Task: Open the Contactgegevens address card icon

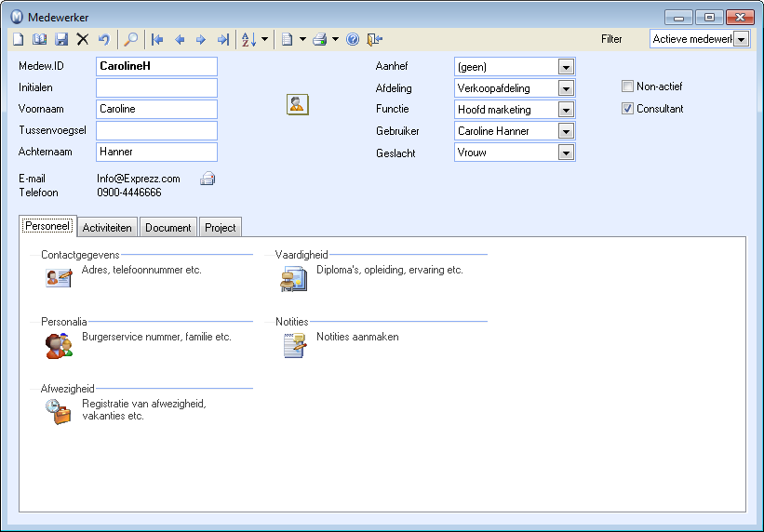Action: click(59, 277)
